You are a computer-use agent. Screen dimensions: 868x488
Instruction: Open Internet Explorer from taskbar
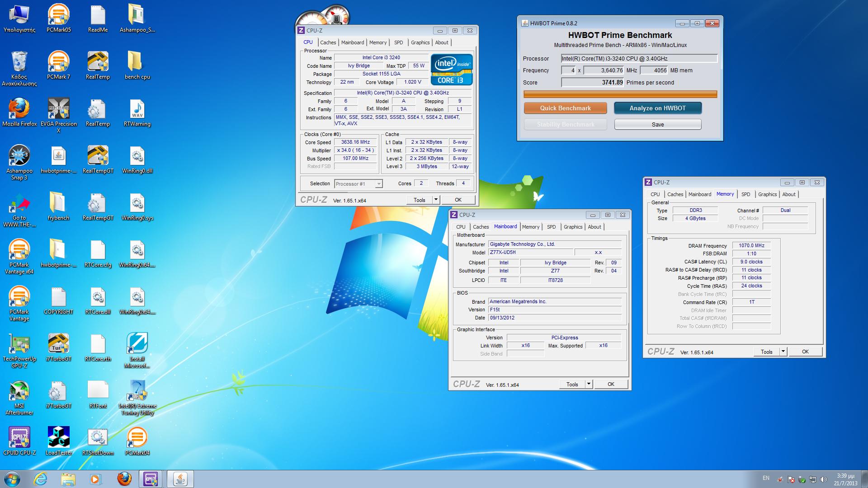pos(40,479)
